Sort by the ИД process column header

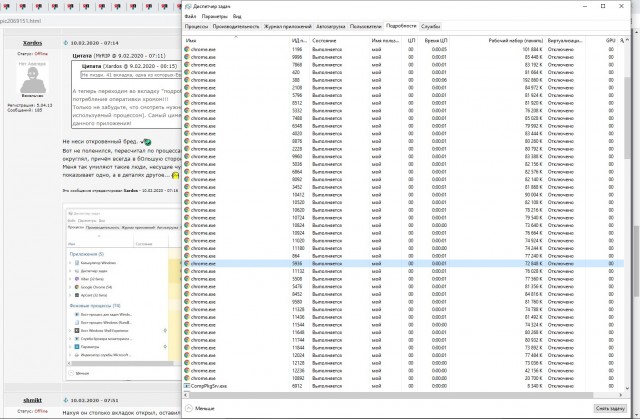click(299, 41)
